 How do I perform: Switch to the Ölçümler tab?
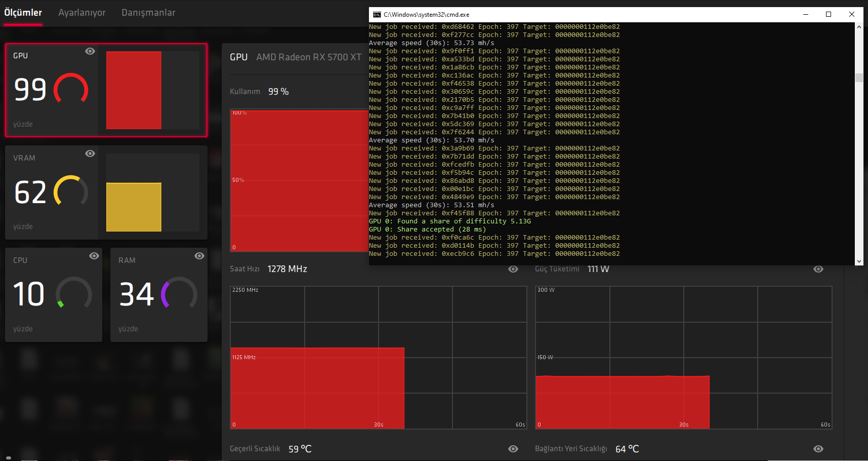[x=23, y=13]
